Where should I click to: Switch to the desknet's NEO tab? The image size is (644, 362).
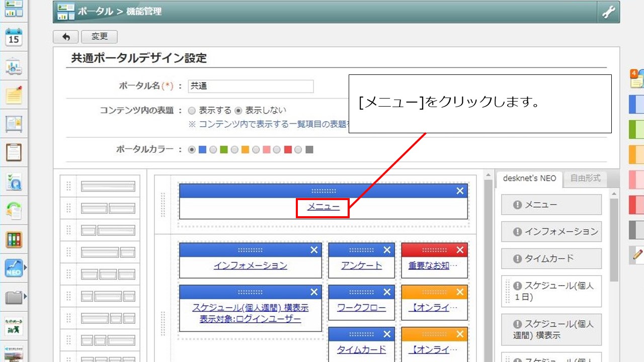pos(529,178)
